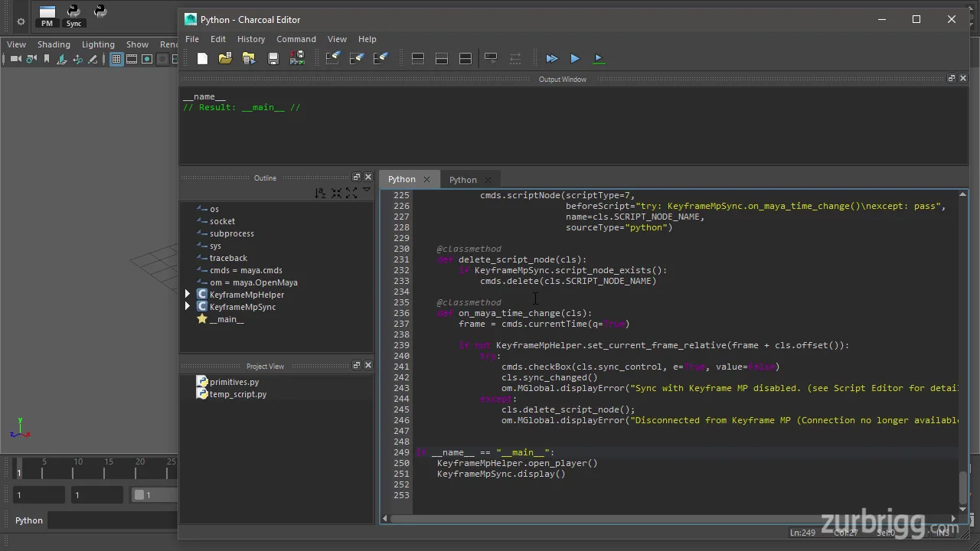Expand the KeyframeMpHelper class node
The width and height of the screenshot is (980, 551).
(x=188, y=295)
